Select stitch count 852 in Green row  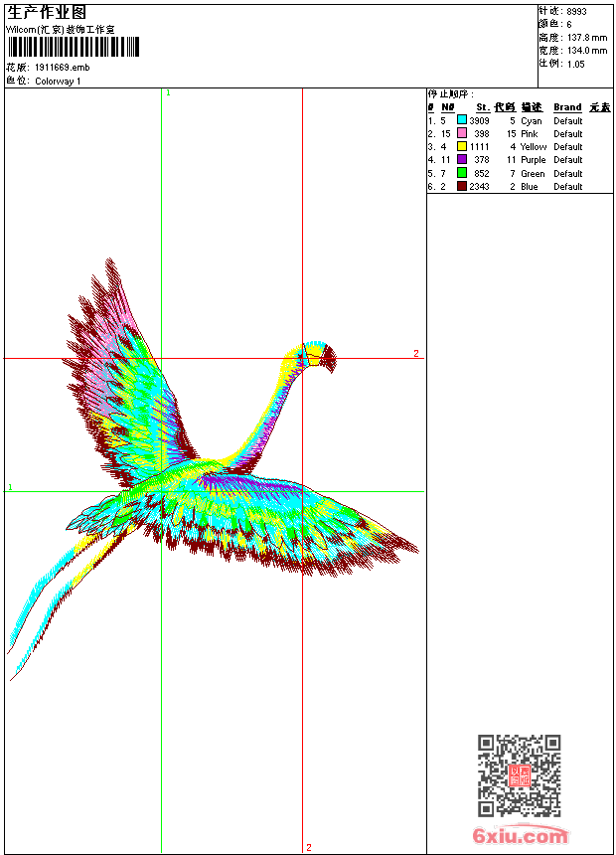[481, 173]
